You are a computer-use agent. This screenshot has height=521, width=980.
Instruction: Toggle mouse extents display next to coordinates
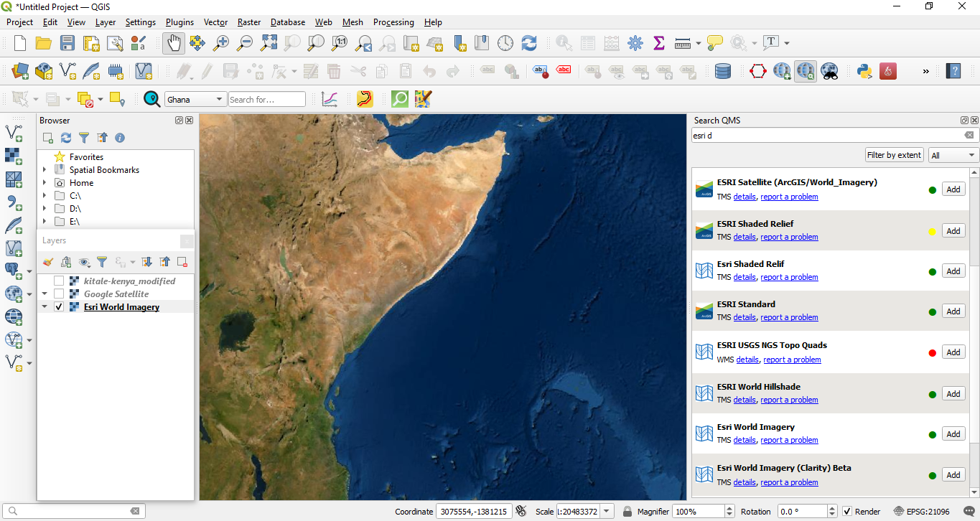click(x=521, y=512)
